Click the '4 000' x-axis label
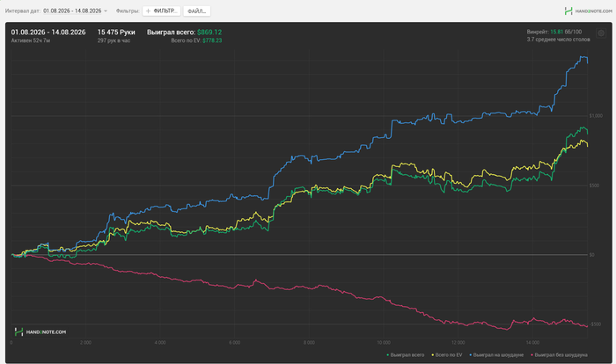The image size is (616, 364). 160,343
